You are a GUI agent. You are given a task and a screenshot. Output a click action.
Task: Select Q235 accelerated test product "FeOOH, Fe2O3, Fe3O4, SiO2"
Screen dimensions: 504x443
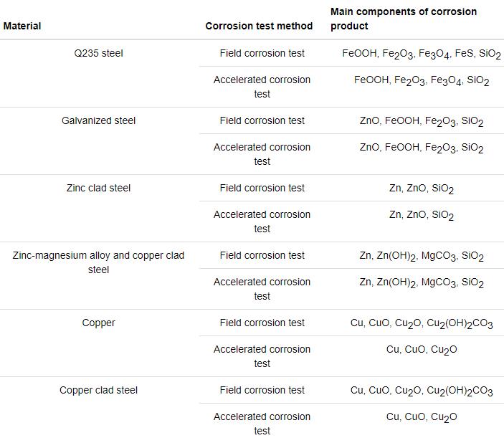click(421, 80)
